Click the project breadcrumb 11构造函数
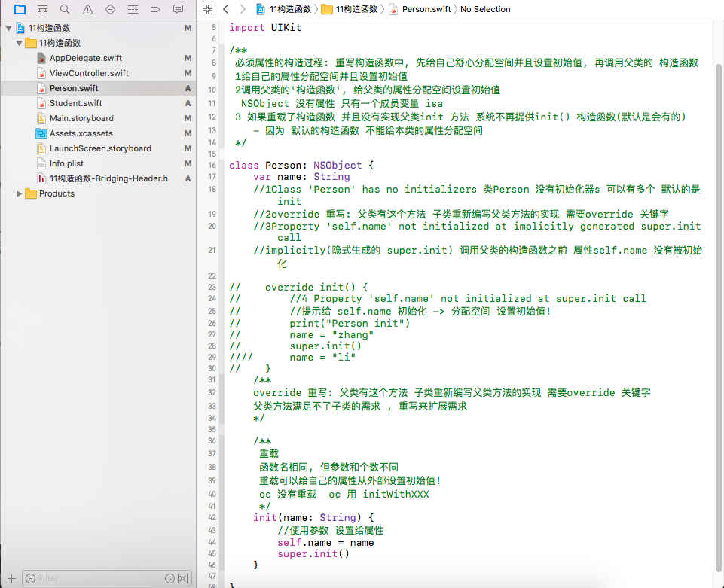This screenshot has height=588, width=724. tap(285, 9)
